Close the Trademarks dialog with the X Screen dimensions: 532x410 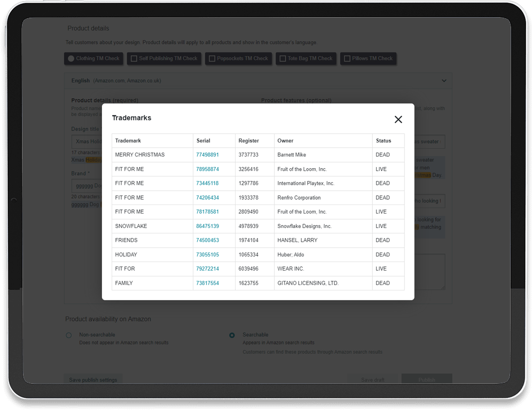coord(398,120)
